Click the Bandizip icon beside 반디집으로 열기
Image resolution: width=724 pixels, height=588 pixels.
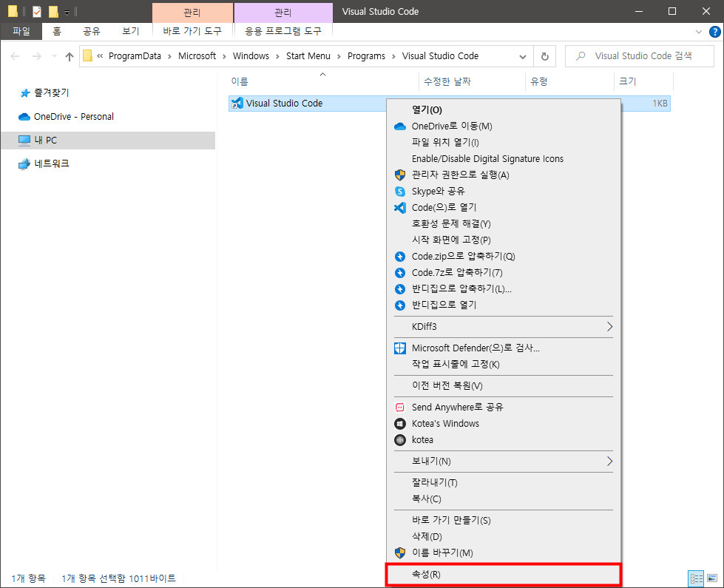[x=400, y=305]
